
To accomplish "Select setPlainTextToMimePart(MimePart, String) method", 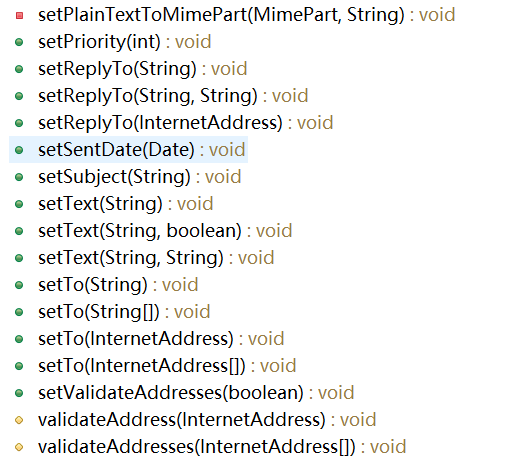I will (247, 15).
